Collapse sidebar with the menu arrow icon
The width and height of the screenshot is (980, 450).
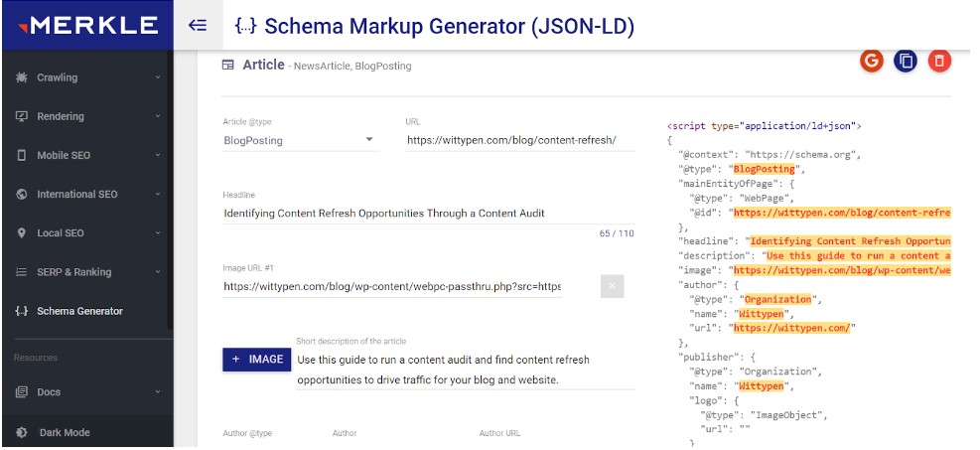point(198,25)
